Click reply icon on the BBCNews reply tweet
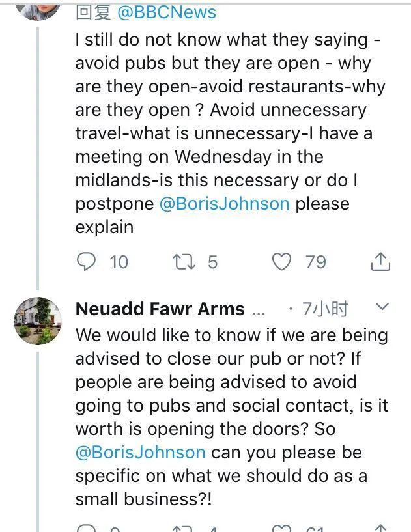 pyautogui.click(x=86, y=262)
